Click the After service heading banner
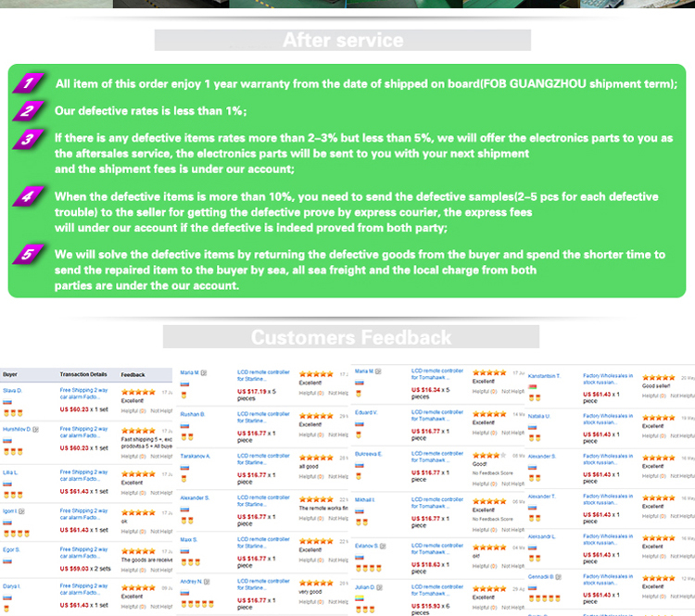695x616 pixels. [343, 41]
